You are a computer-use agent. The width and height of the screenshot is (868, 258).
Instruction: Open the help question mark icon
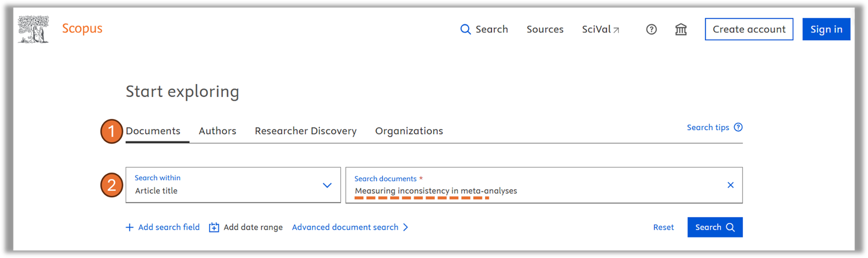coord(651,29)
